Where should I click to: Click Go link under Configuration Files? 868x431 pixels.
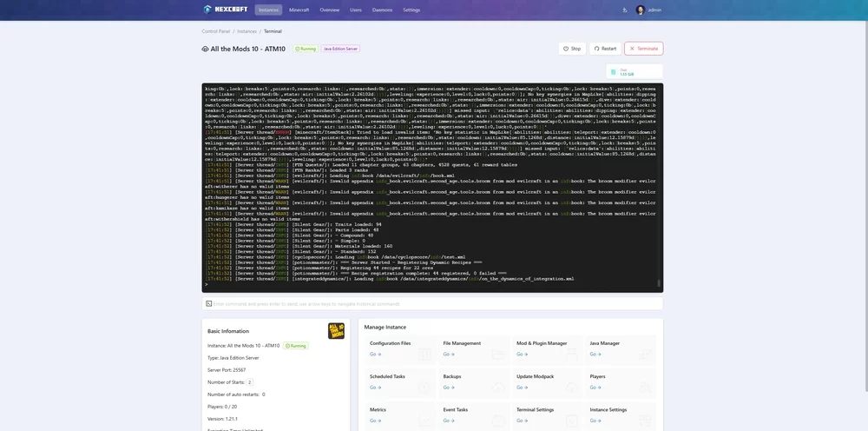375,355
